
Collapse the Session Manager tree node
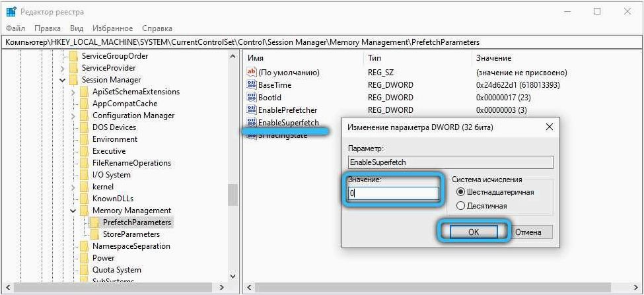pyautogui.click(x=63, y=80)
